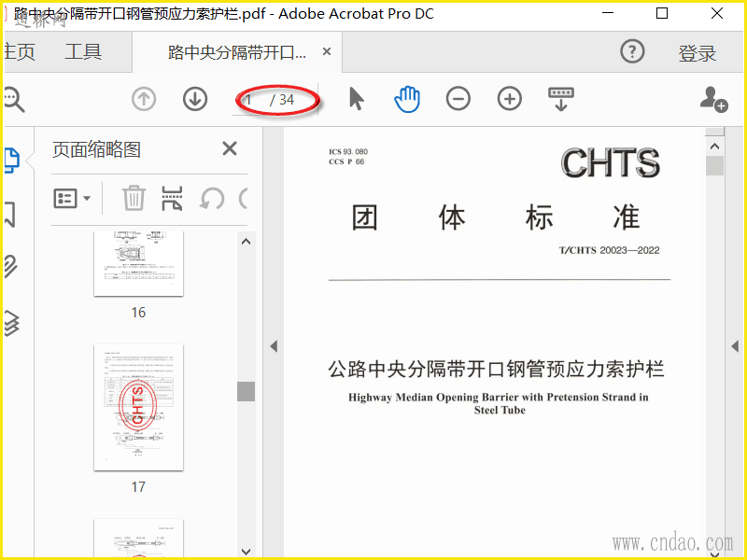Close the 页面缩略图 panel
Image resolution: width=747 pixels, height=560 pixels.
click(230, 148)
